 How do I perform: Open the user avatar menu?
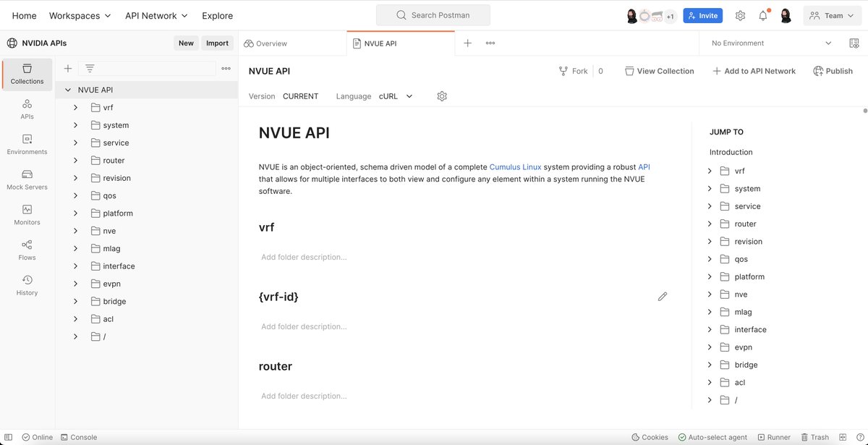pyautogui.click(x=786, y=15)
